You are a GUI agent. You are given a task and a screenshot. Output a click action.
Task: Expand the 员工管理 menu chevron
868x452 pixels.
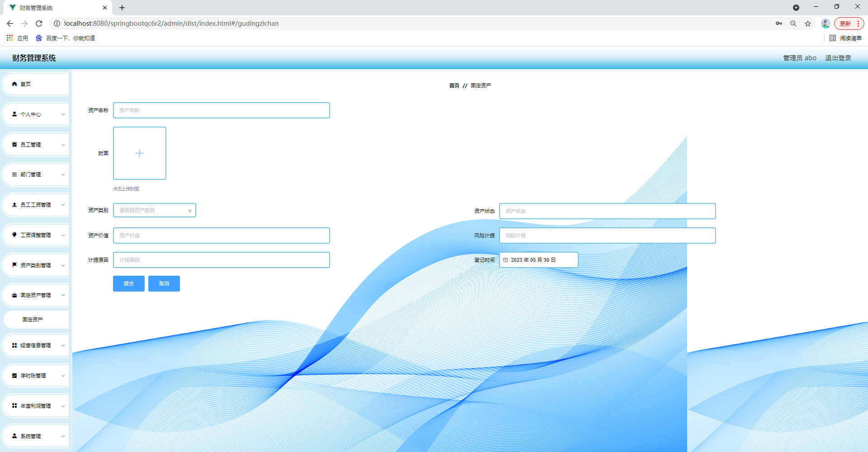pos(63,145)
